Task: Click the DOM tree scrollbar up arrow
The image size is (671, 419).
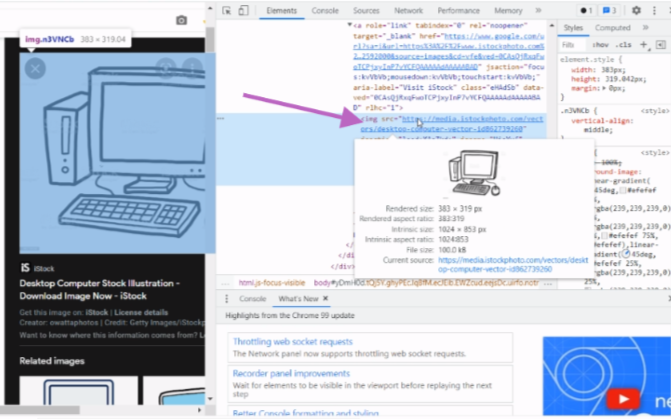Action: coord(552,26)
